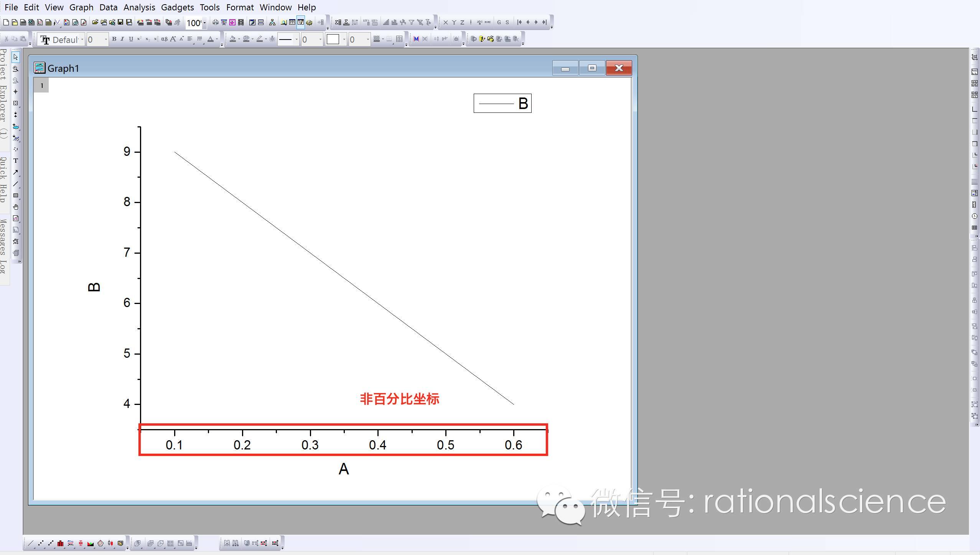The image size is (980, 555).
Task: Click the Open project folder icon
Action: click(95, 22)
